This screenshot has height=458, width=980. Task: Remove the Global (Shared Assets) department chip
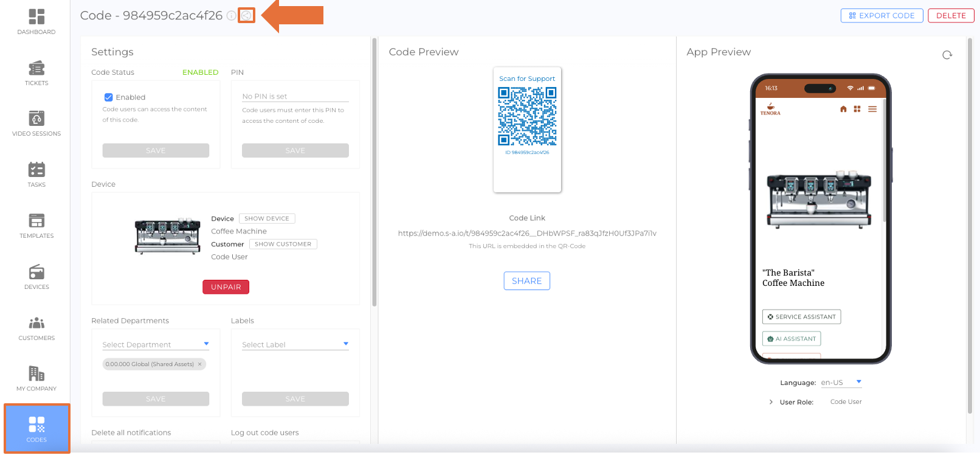[199, 364]
